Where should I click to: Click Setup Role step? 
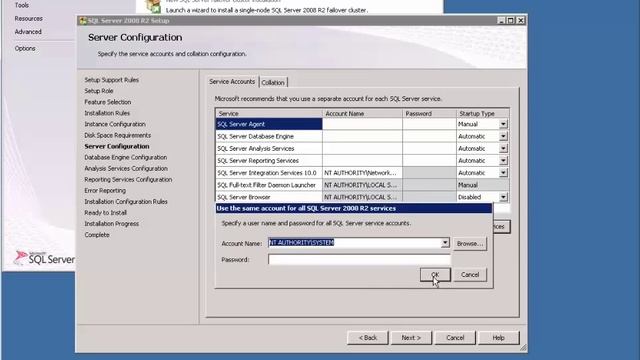[99, 91]
